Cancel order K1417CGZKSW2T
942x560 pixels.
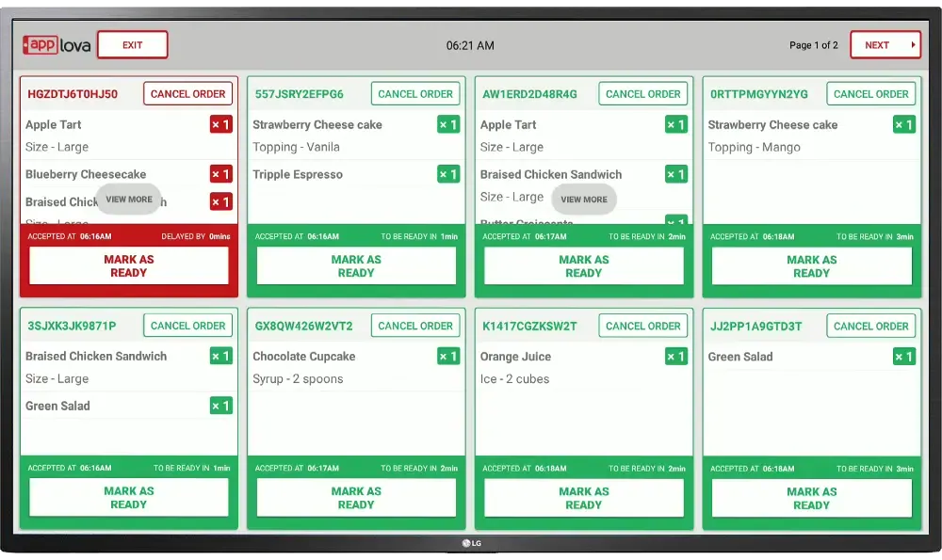tap(642, 326)
